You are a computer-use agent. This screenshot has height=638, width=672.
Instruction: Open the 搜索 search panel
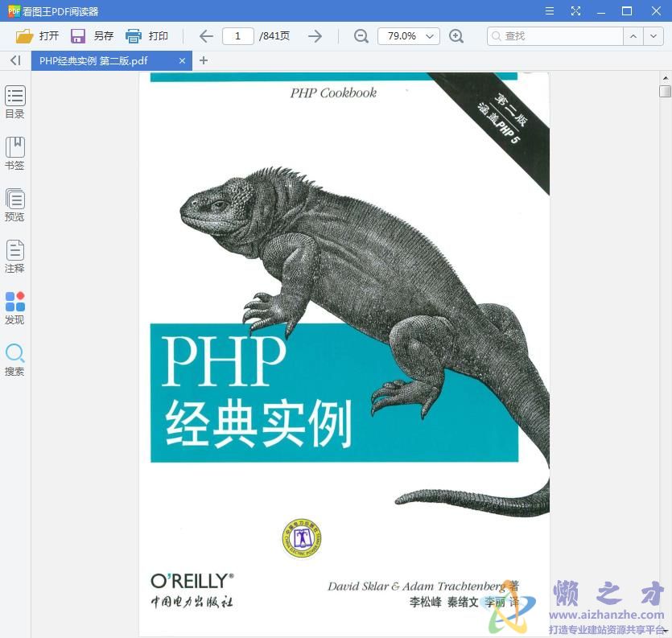tap(15, 359)
